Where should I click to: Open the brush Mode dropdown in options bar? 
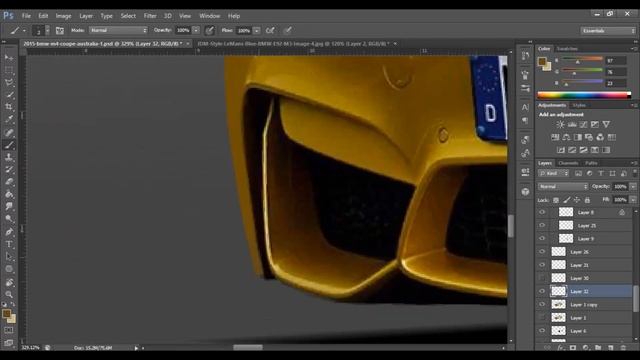(118, 31)
